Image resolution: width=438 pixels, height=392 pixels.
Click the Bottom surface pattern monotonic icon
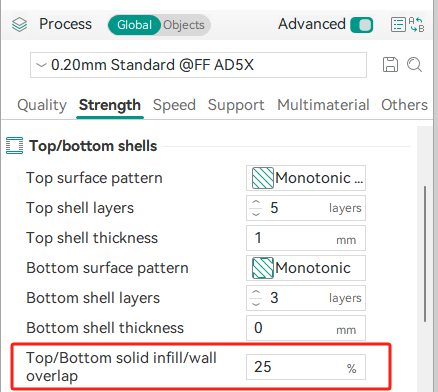click(x=263, y=268)
